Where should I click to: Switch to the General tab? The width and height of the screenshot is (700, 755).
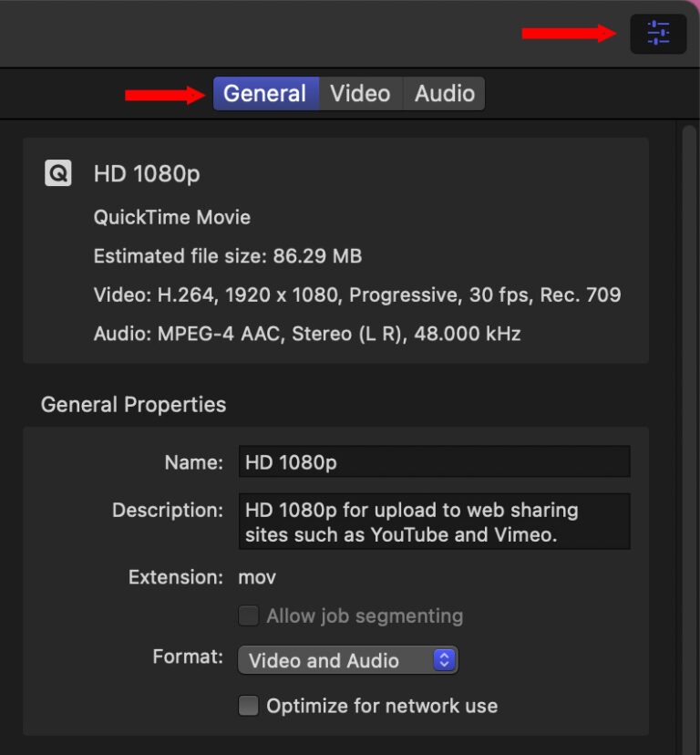266,93
